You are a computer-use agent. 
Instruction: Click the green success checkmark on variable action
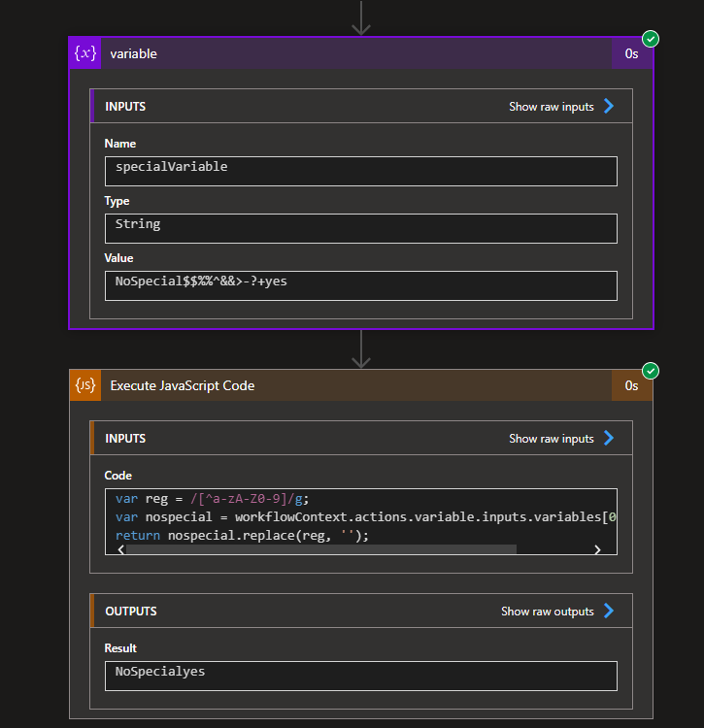click(651, 39)
